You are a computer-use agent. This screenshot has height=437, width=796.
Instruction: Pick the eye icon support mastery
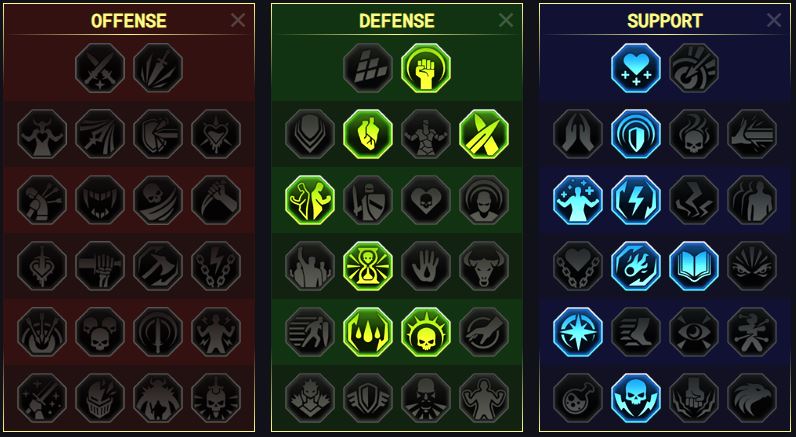(x=694, y=332)
